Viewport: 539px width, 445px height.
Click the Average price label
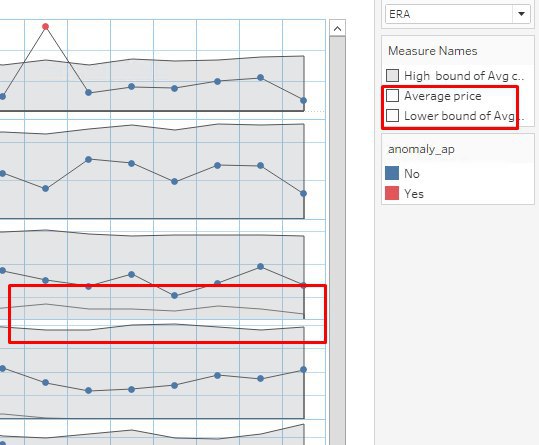pyautogui.click(x=443, y=96)
